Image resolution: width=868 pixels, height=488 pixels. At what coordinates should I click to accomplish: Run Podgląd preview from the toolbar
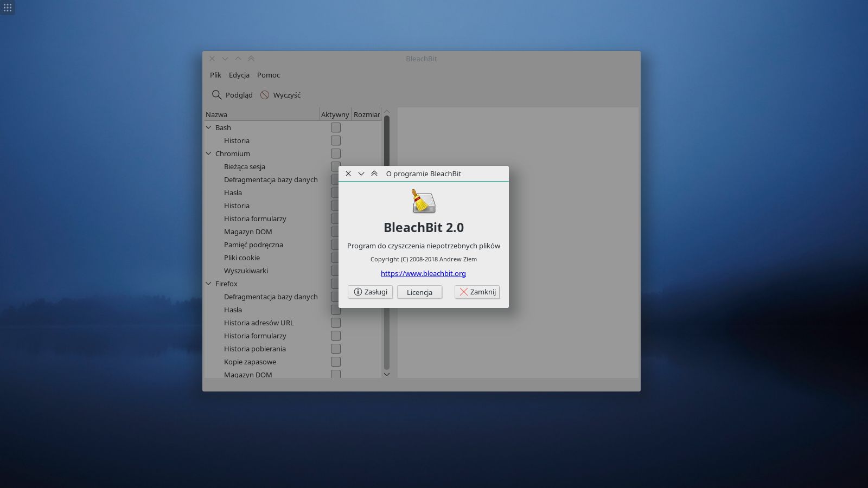coord(232,95)
